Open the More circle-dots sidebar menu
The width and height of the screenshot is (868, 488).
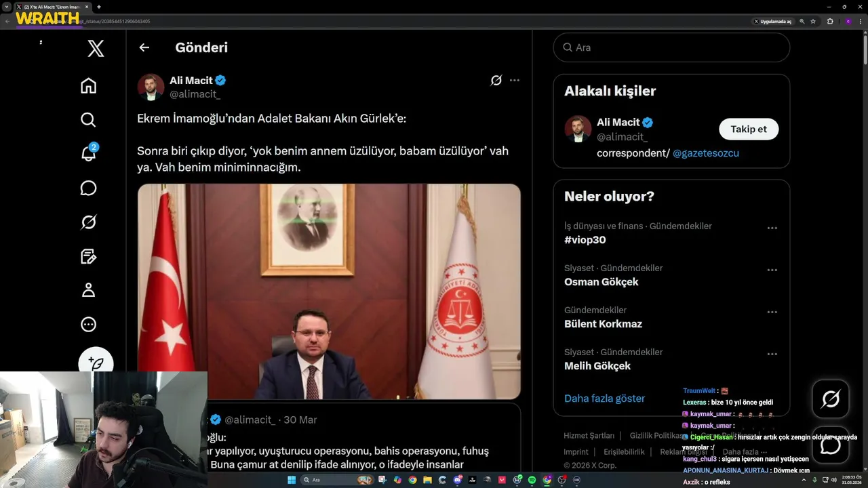[88, 325]
